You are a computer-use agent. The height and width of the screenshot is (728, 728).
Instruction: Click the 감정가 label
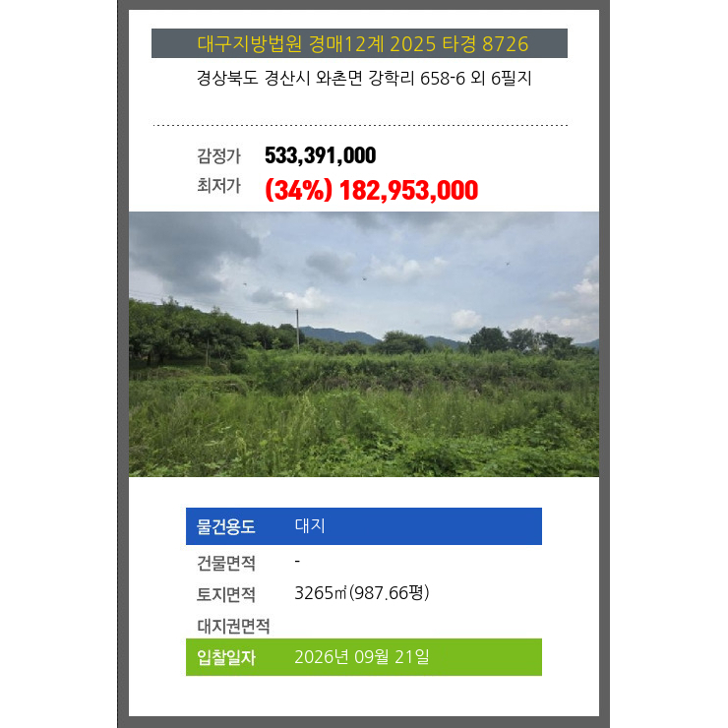(218, 156)
